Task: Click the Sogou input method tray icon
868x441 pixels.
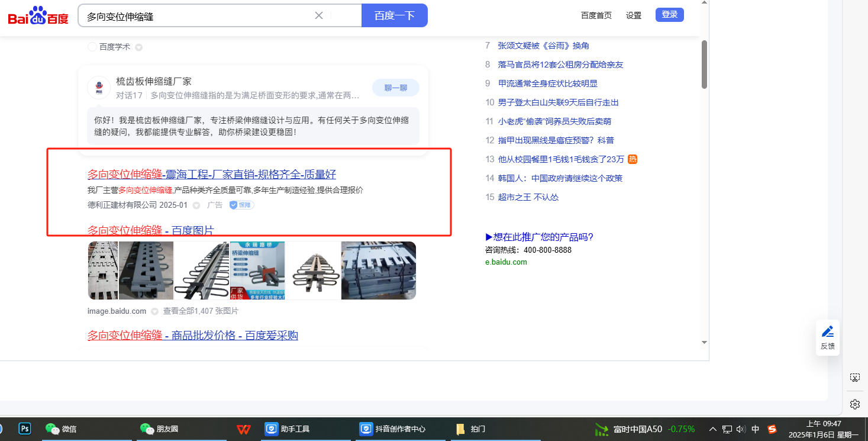Action: [772, 429]
